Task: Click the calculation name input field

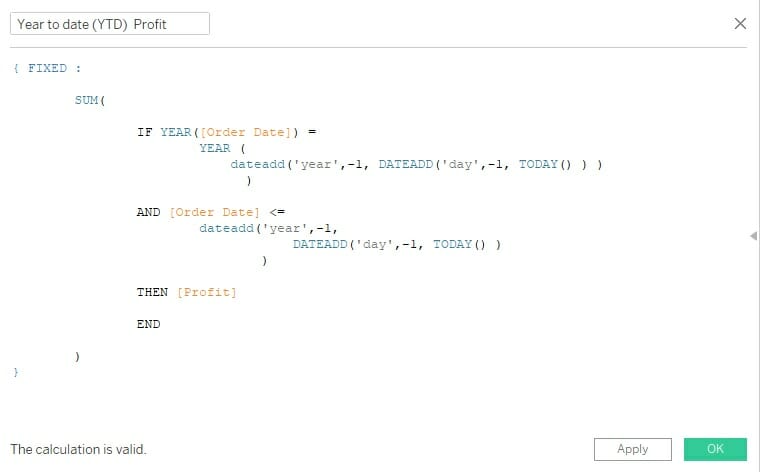Action: pos(110,24)
